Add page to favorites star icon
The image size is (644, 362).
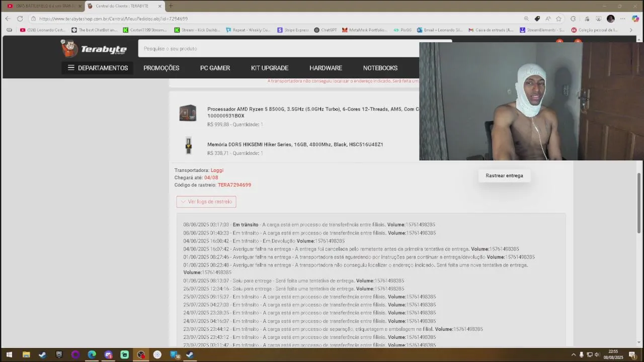tap(558, 19)
